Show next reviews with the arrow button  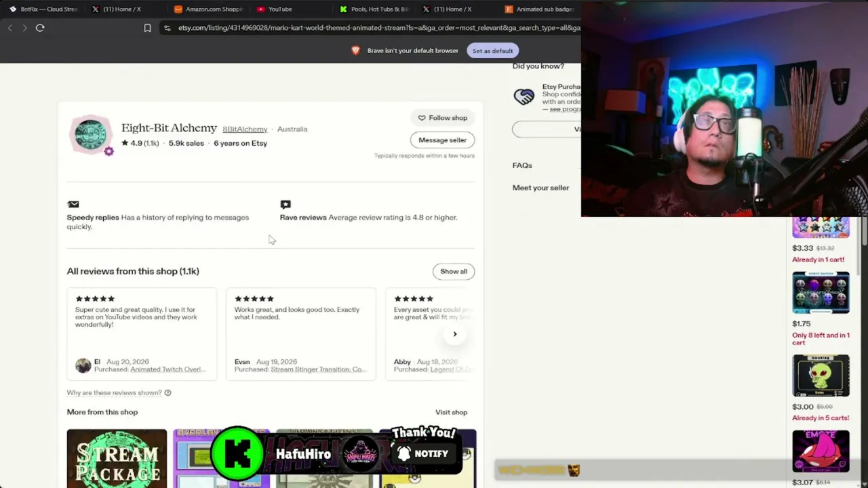click(455, 333)
